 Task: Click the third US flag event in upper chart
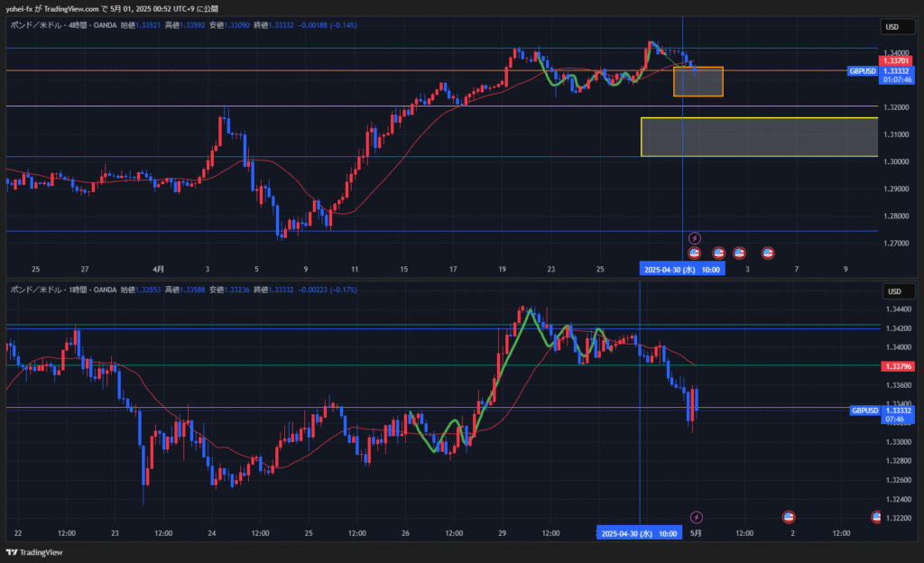[x=738, y=253]
